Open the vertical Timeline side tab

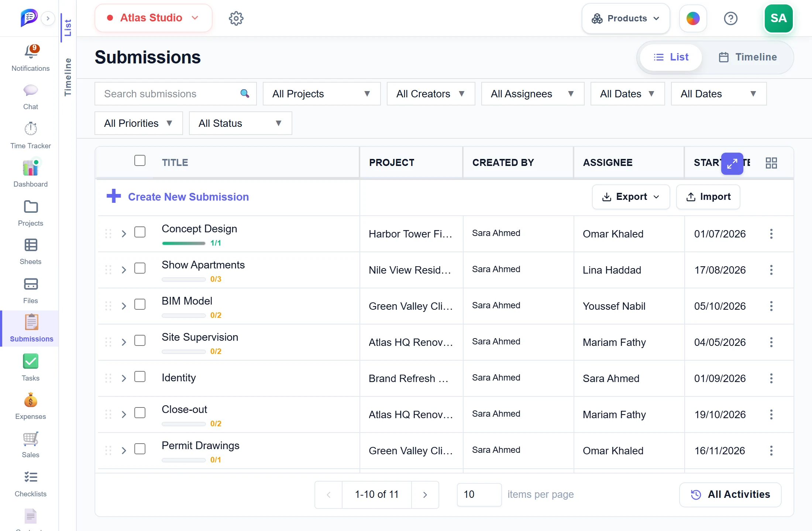coord(68,77)
